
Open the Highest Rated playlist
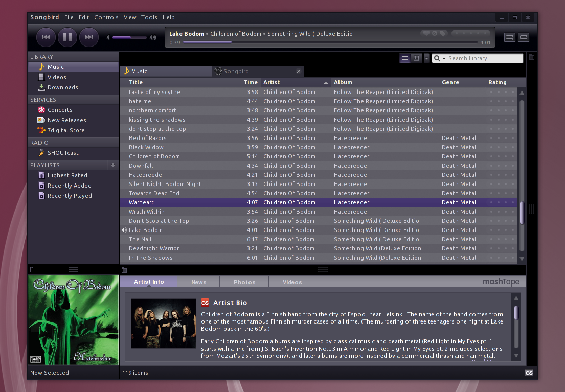pyautogui.click(x=74, y=175)
